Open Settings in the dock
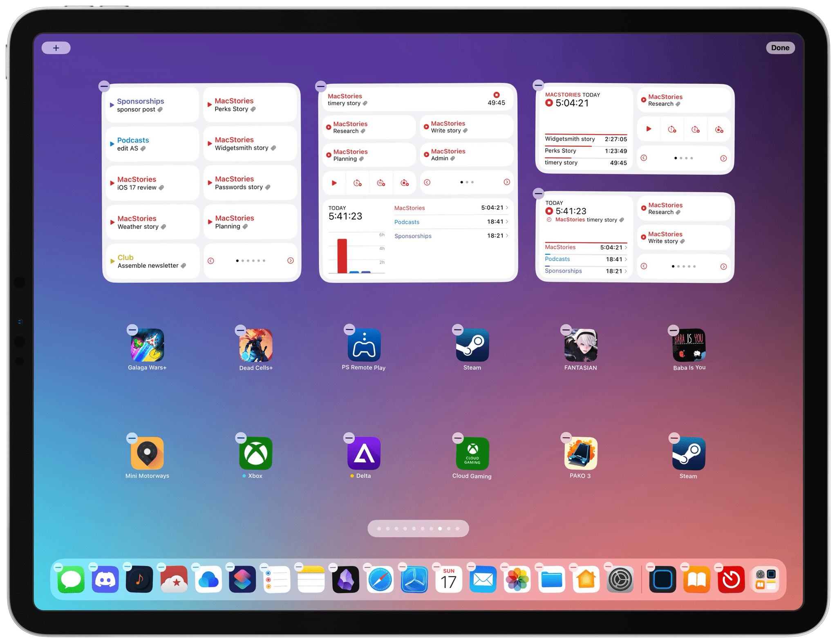This screenshot has height=644, width=837. [x=620, y=579]
